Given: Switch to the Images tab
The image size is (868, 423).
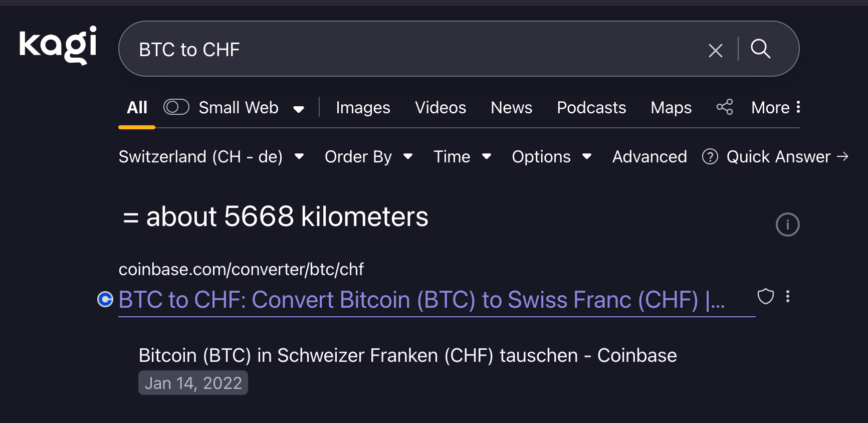Looking at the screenshot, I should coord(363,108).
